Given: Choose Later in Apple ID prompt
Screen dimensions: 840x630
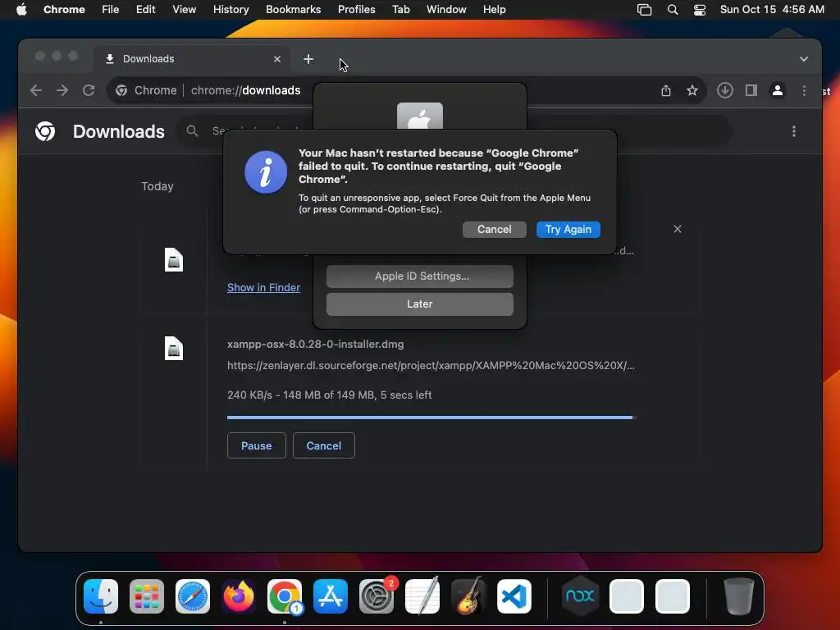Looking at the screenshot, I should click(419, 304).
